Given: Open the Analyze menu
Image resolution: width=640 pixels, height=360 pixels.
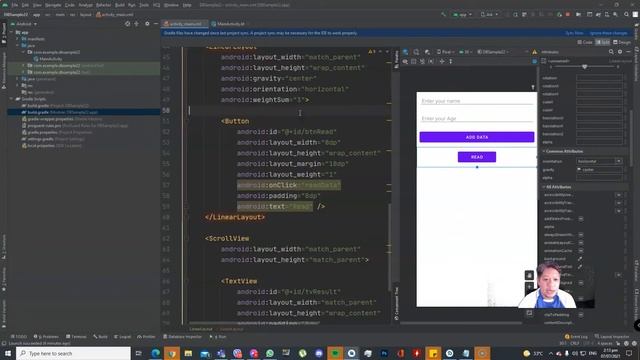Looking at the screenshot, I should tap(86, 5).
